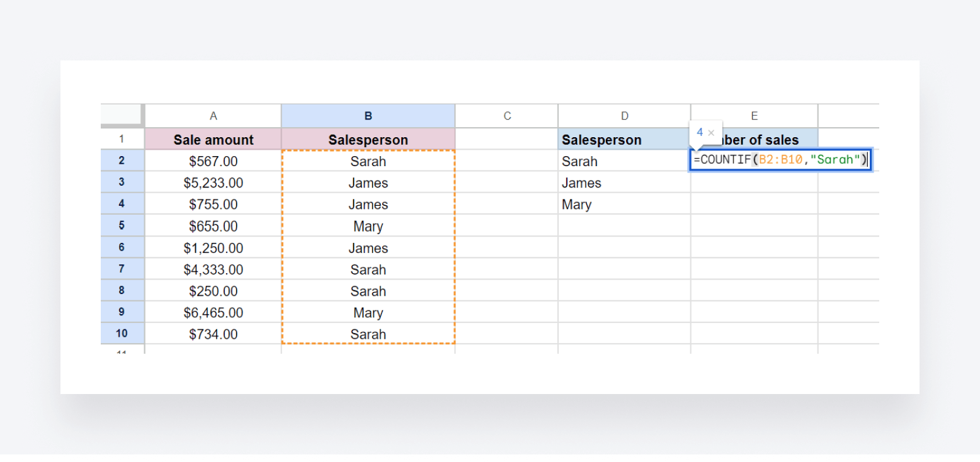This screenshot has height=462, width=980.
Task: Select column A header
Action: [x=214, y=116]
